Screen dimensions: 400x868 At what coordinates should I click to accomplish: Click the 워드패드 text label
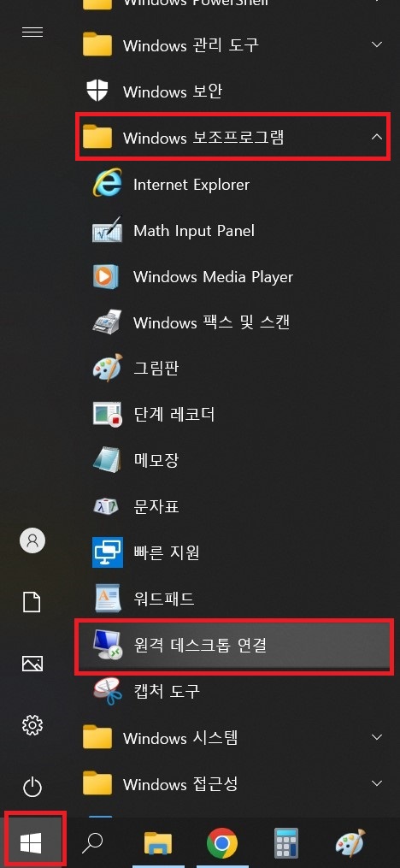(164, 599)
